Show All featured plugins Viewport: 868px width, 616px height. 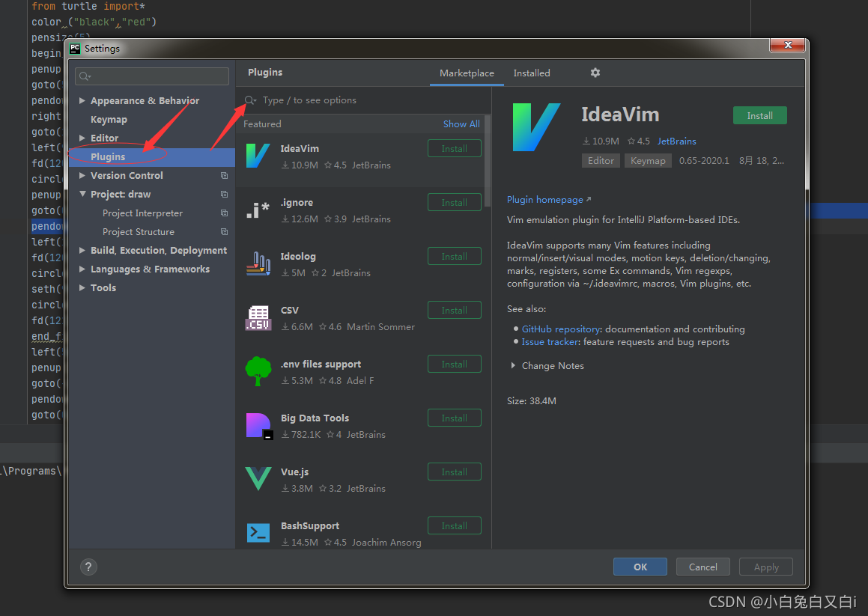pos(461,124)
